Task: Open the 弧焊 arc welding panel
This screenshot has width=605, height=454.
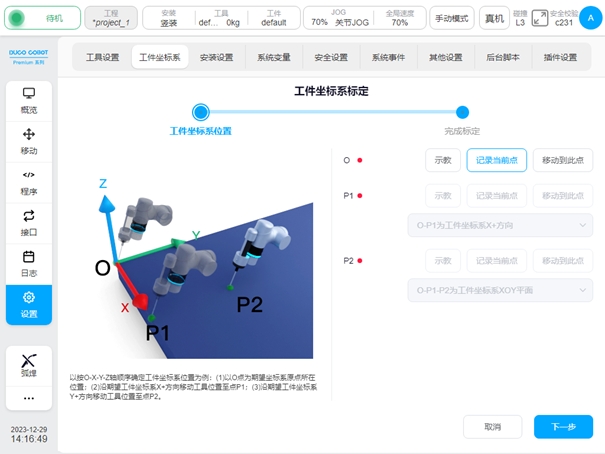Action: click(x=28, y=364)
